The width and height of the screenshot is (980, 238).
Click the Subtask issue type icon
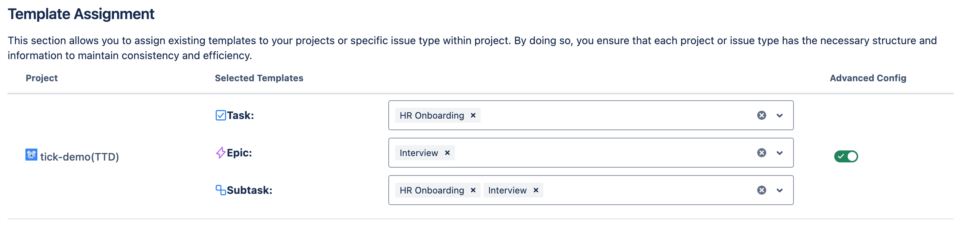[x=221, y=190]
